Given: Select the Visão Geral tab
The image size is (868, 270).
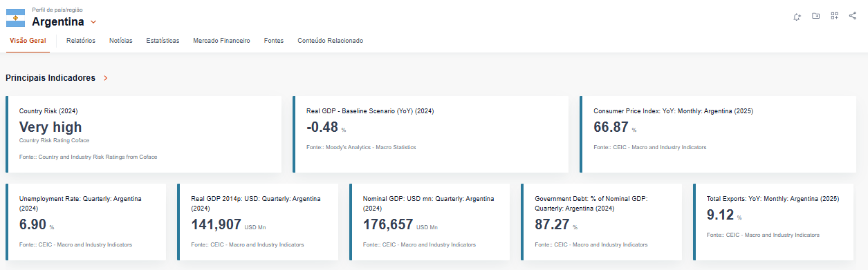Looking at the screenshot, I should pos(28,41).
